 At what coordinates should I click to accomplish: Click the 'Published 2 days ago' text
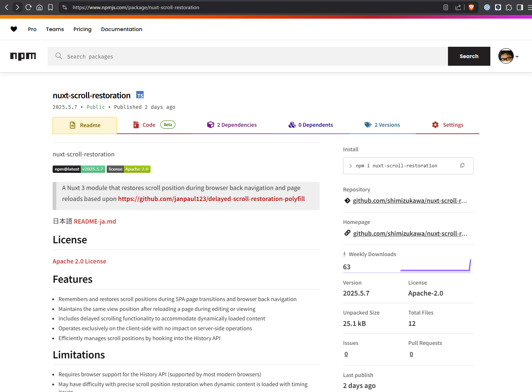pyautogui.click(x=145, y=107)
